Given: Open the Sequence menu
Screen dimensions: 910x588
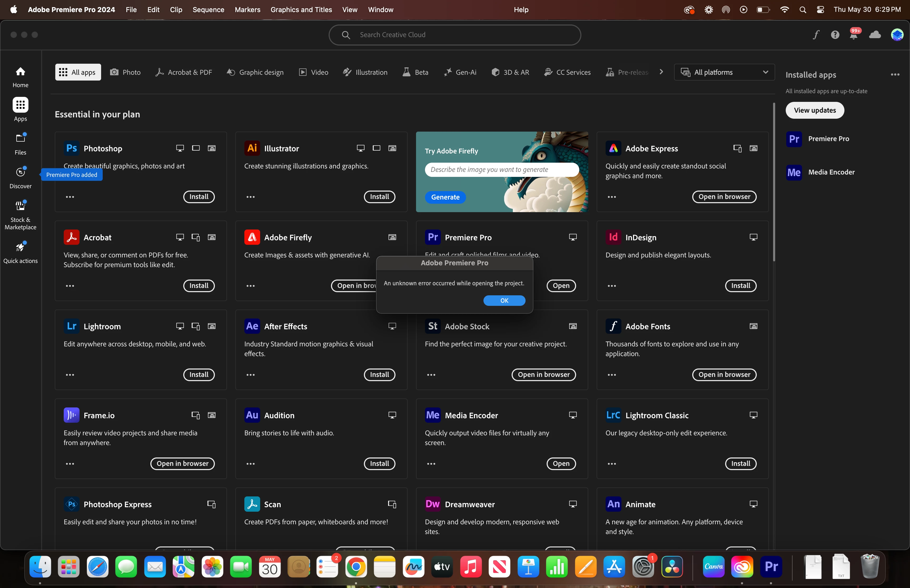Looking at the screenshot, I should 208,9.
